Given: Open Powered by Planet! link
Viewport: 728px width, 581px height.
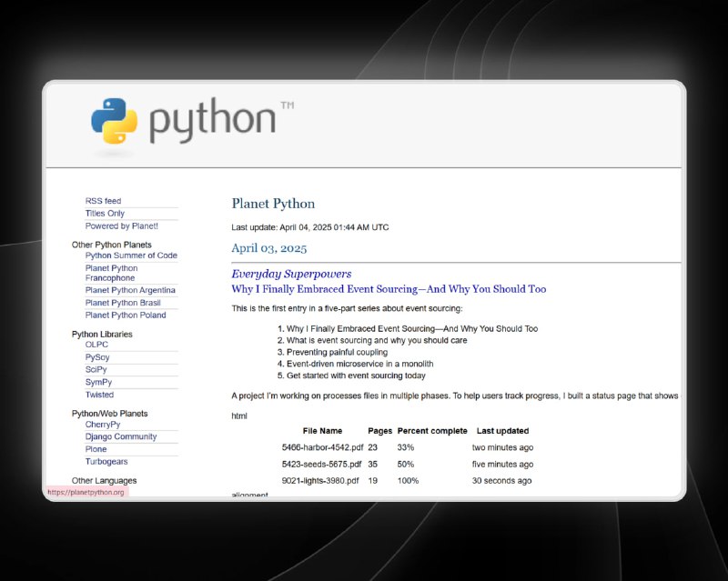Looking at the screenshot, I should pos(122,226).
